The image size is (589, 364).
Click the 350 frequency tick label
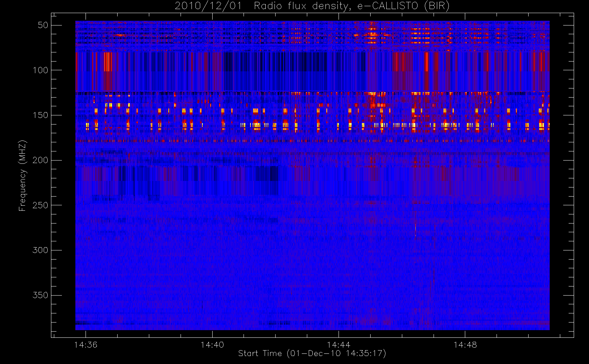click(x=40, y=295)
